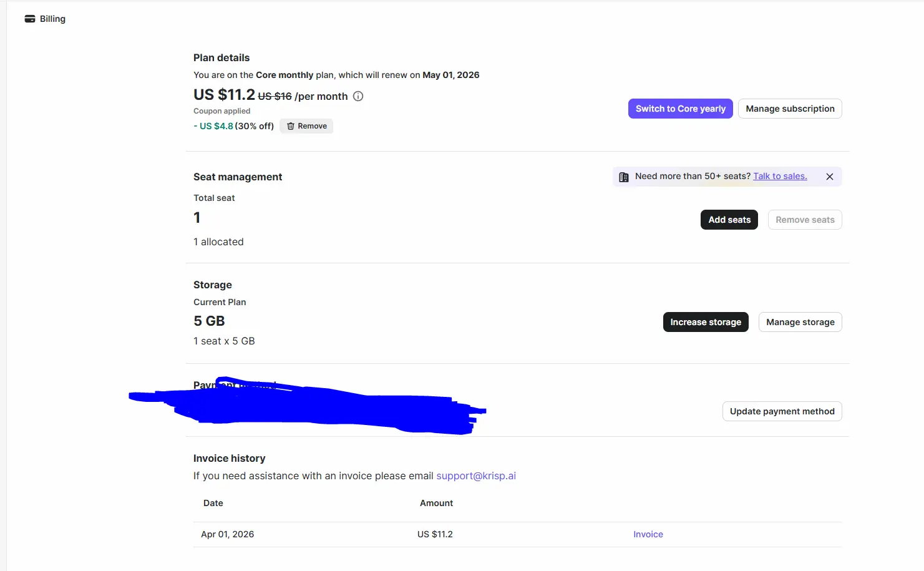Click the price info circle icon
This screenshot has height=571, width=924.
click(358, 96)
